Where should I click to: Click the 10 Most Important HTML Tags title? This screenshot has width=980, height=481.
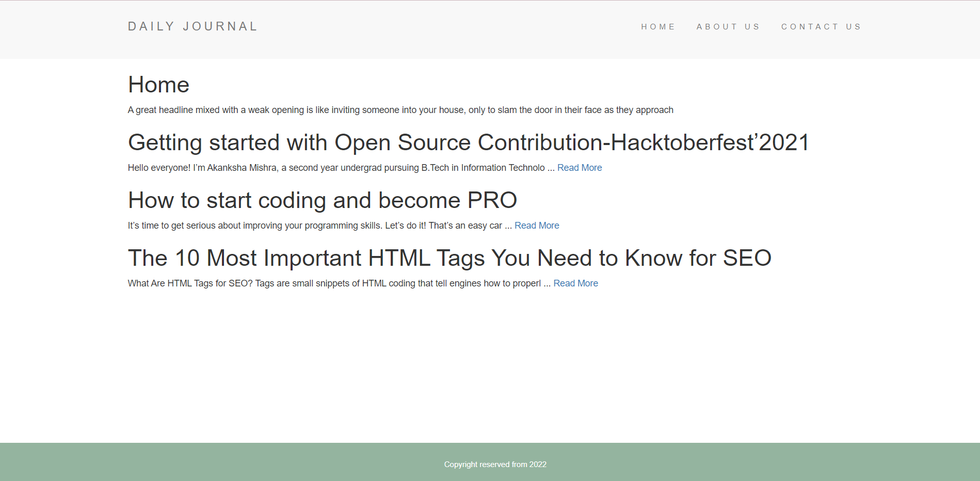tap(449, 258)
